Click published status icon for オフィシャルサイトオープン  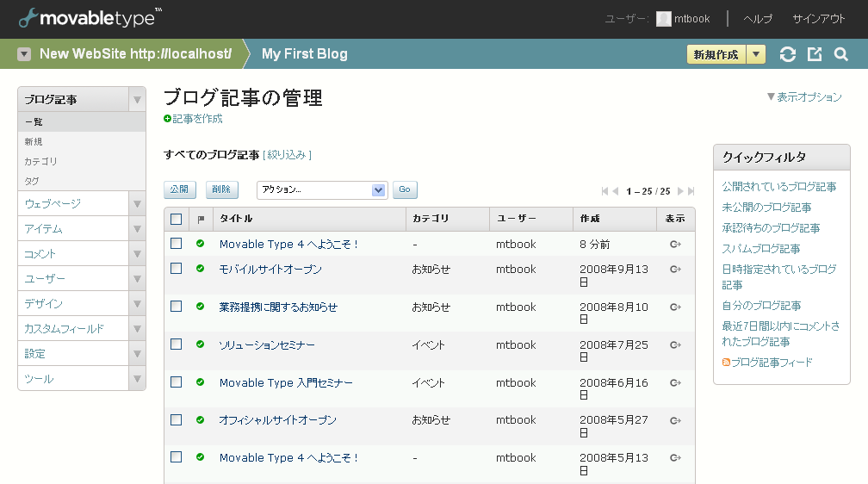point(201,419)
